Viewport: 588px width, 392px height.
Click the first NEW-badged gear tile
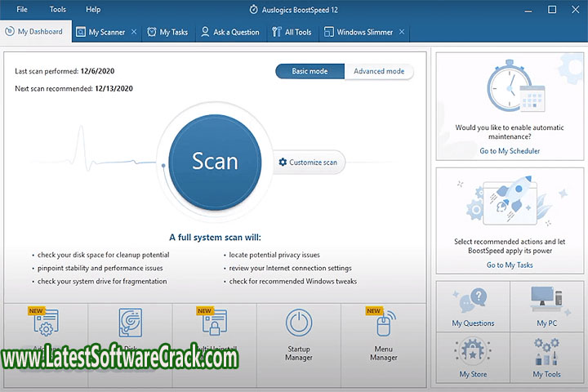point(46,323)
